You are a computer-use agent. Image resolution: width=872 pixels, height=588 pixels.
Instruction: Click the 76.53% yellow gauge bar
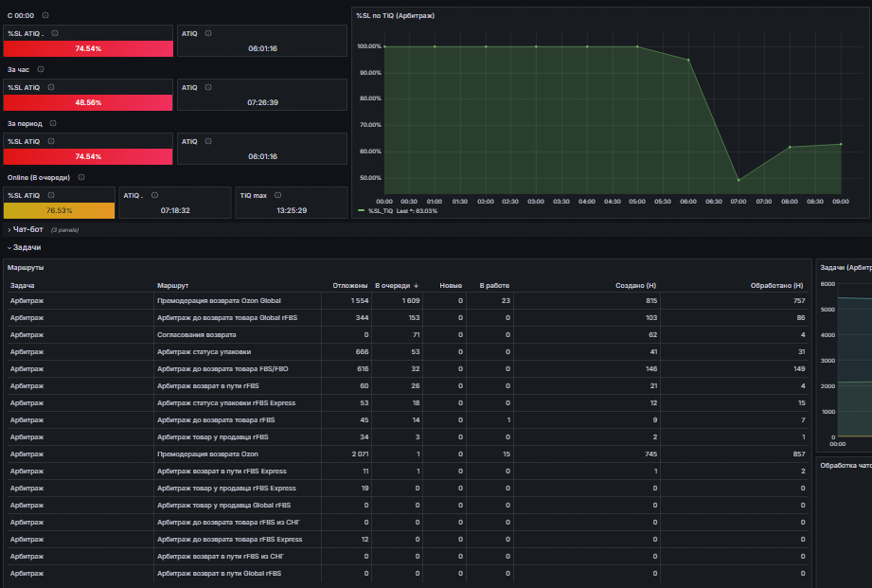click(x=59, y=210)
